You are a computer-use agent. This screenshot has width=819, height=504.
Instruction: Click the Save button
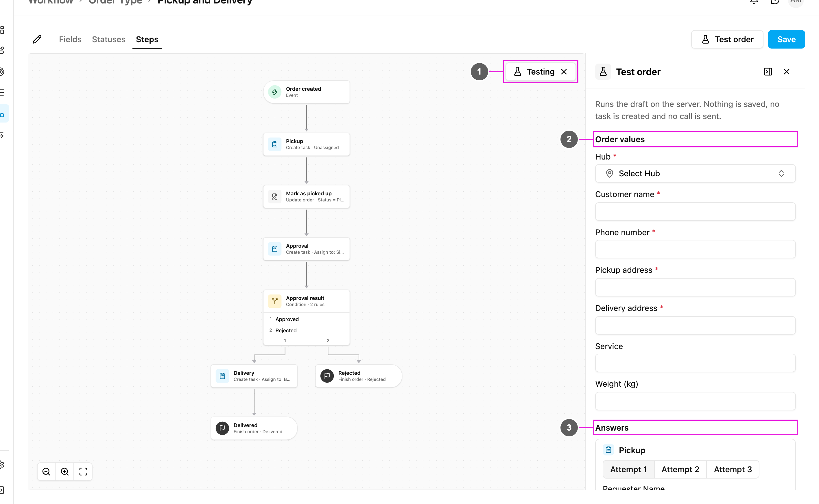(786, 39)
